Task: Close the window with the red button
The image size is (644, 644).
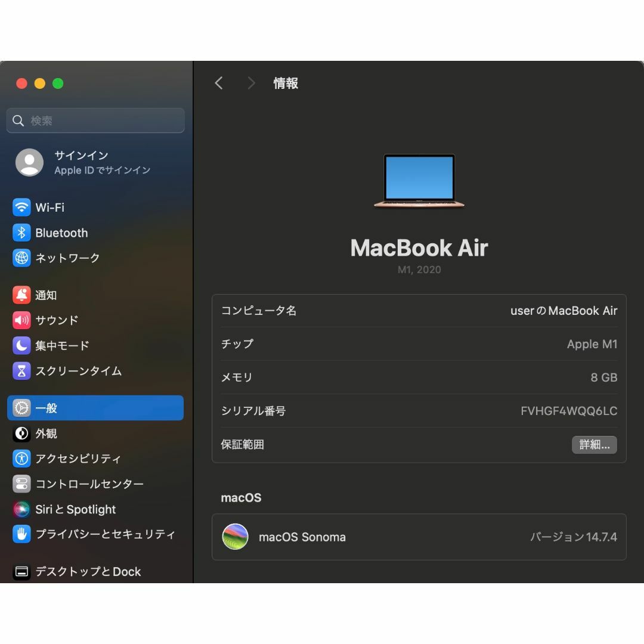Action: click(x=21, y=83)
